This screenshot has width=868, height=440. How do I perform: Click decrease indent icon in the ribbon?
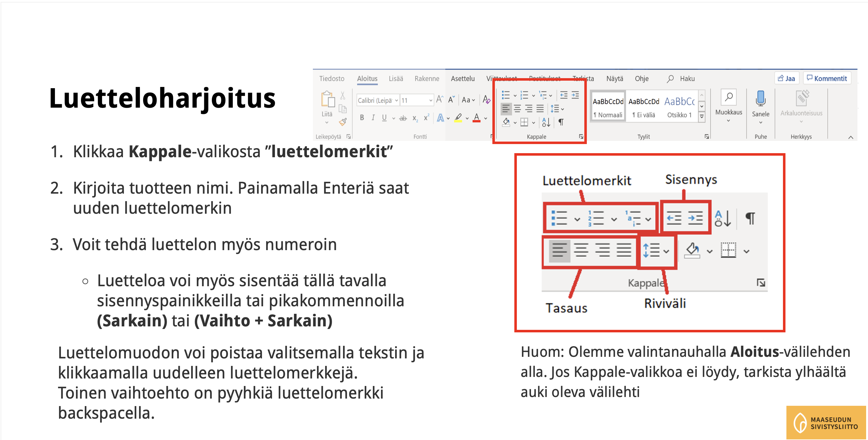(x=564, y=95)
